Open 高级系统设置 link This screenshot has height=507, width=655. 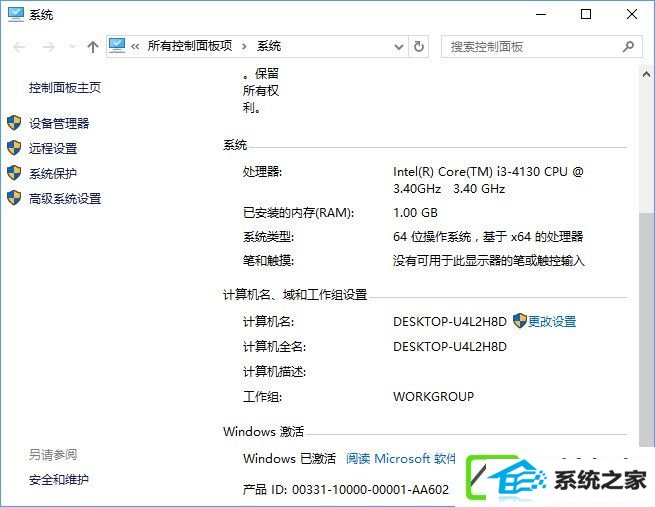click(65, 198)
